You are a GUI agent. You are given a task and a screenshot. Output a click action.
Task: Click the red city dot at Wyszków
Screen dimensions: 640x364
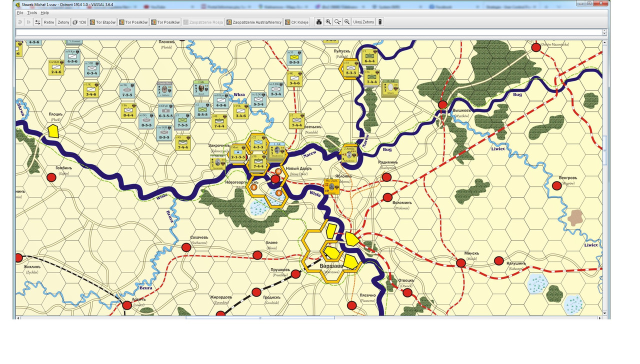(442, 105)
